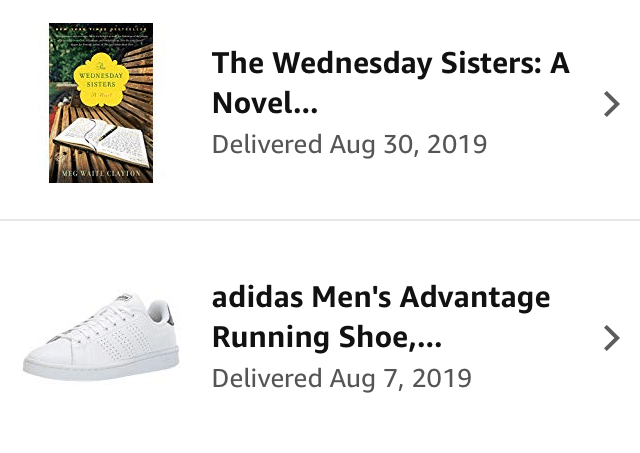This screenshot has width=640, height=453.
Task: Click "Delivered Aug 7, 2019" status text
Action: click(x=341, y=379)
